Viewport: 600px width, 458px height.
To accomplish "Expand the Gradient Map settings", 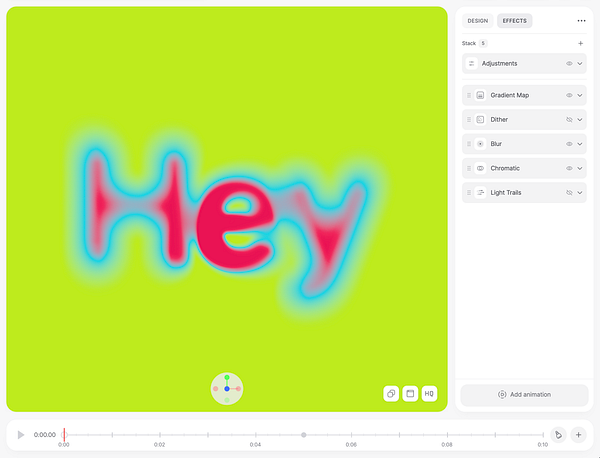I will [x=580, y=95].
